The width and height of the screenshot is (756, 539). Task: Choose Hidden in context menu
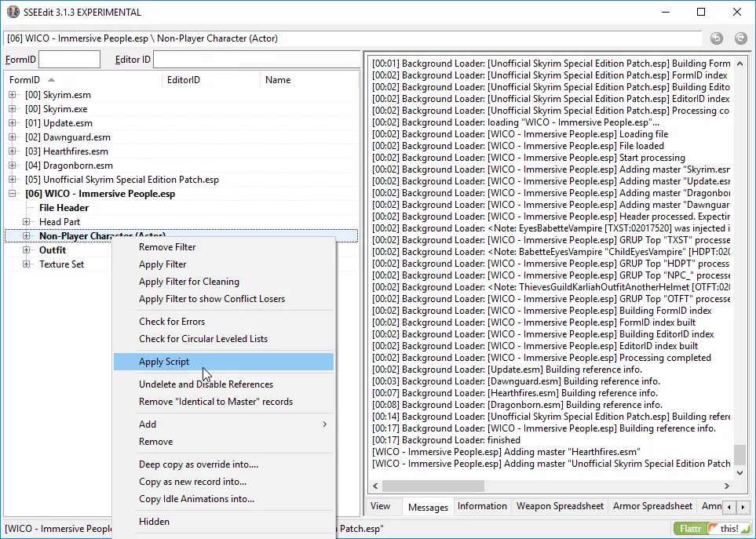click(224, 522)
